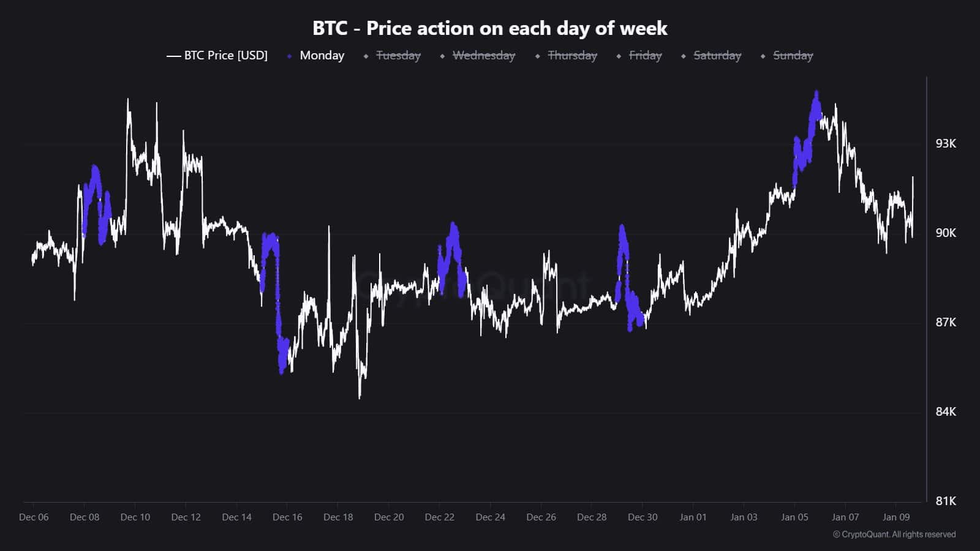Click the white line marker for BTC Price
This screenshot has height=551, width=980.
tap(173, 56)
